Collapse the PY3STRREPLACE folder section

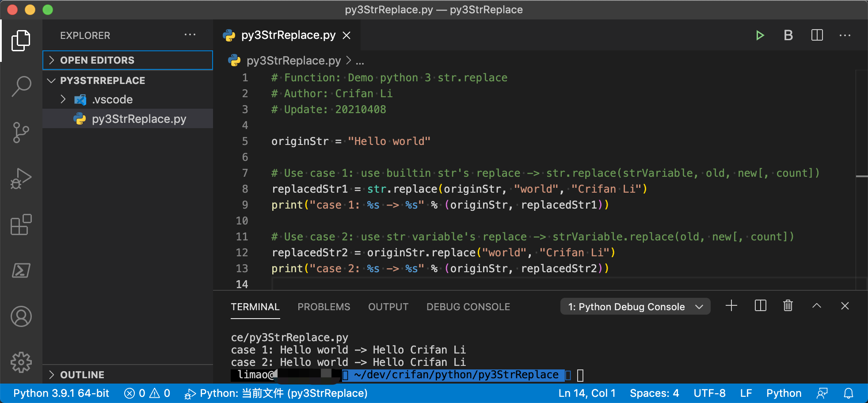click(x=128, y=80)
